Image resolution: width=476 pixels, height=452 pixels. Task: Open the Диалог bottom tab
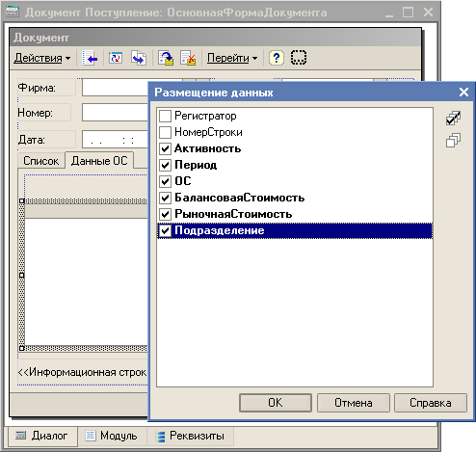(x=42, y=436)
